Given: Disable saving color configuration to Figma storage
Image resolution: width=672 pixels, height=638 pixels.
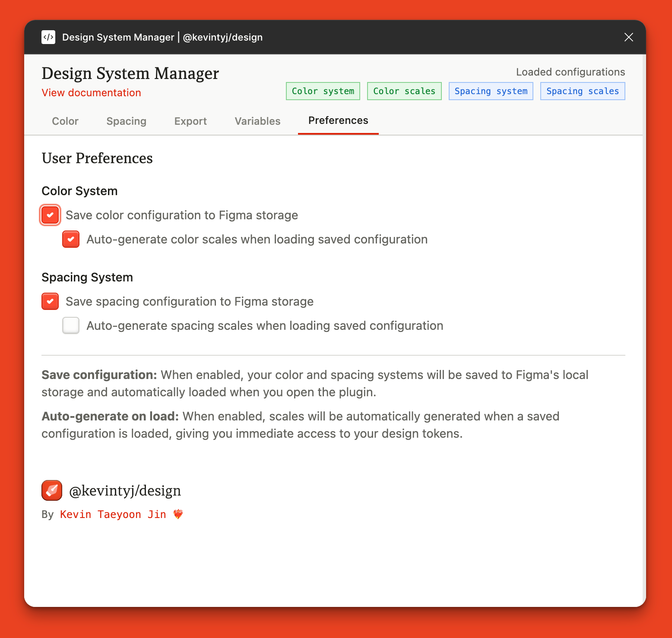Looking at the screenshot, I should pyautogui.click(x=50, y=215).
